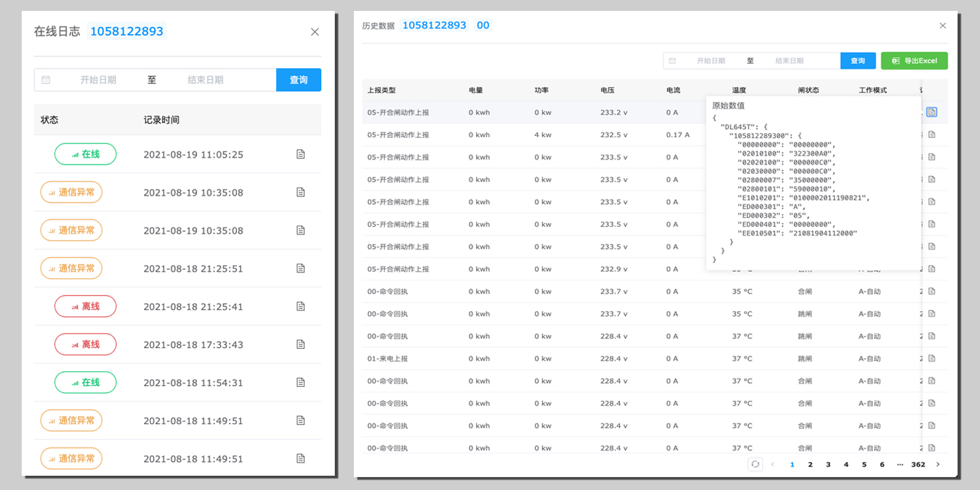
Task: Click next page arrow in pagination
Action: click(x=938, y=464)
